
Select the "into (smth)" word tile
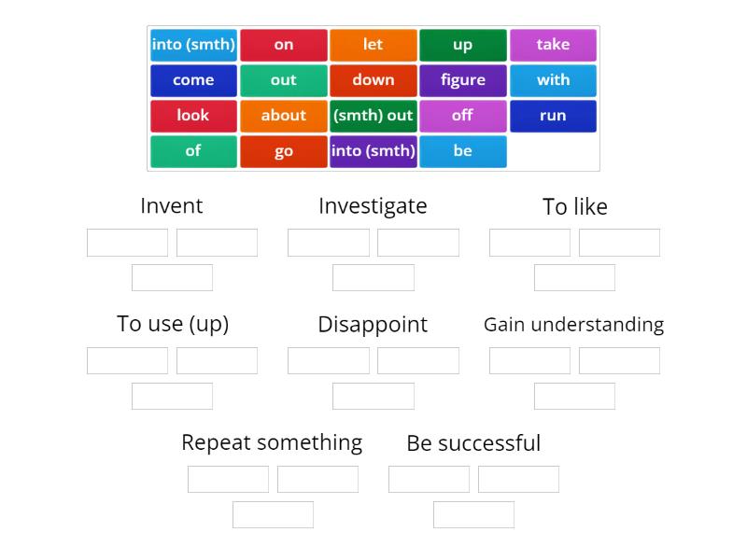click(193, 44)
